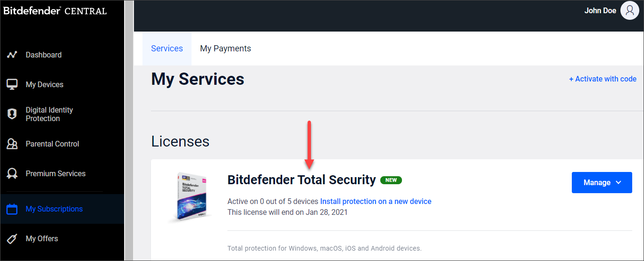Screen dimensions: 644x261
Task: Click the Bitdefender Total Security title
Action: click(x=301, y=180)
